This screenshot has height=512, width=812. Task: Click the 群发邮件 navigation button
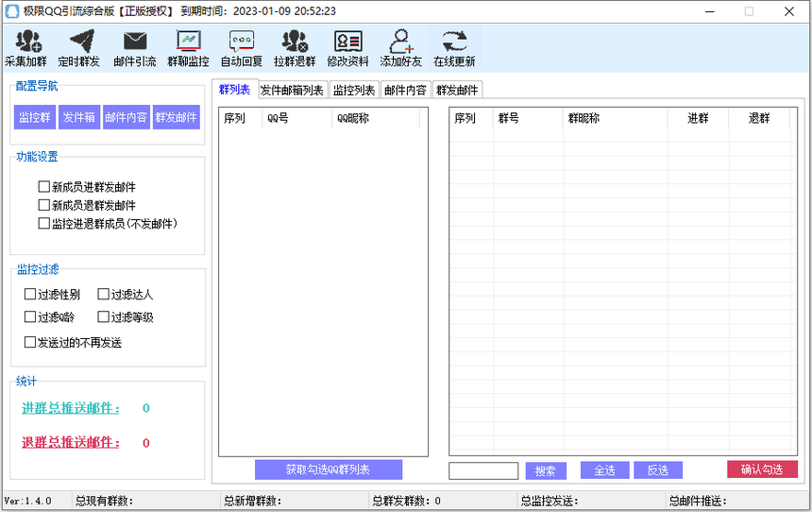(x=176, y=117)
